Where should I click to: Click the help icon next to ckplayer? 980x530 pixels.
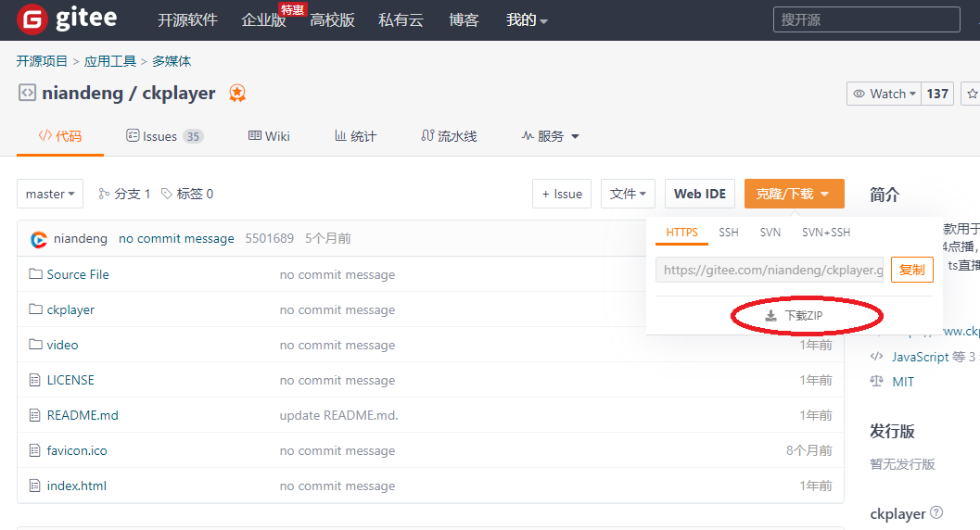click(x=936, y=512)
